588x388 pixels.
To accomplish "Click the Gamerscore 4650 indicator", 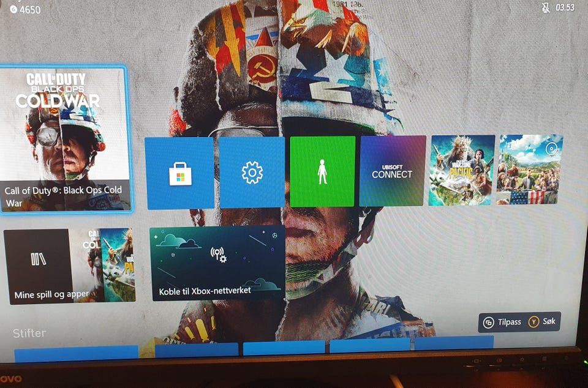I will 26,9.
